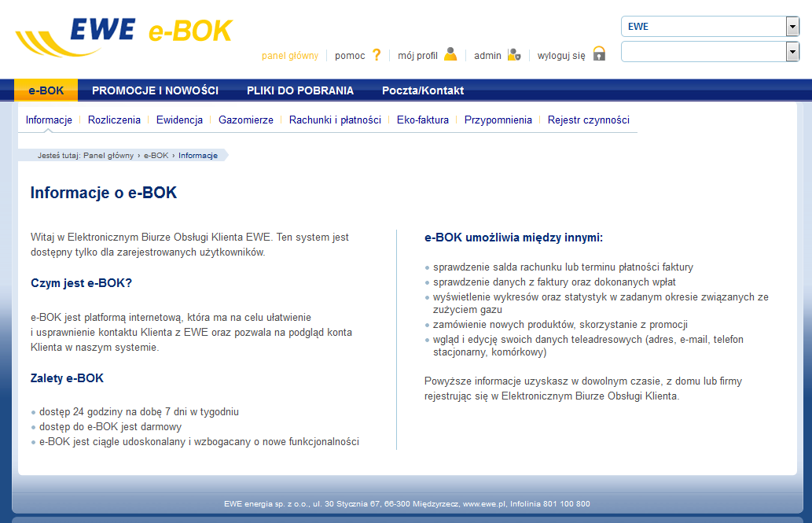Switch to Ewidencja tab
Screen dimensions: 812x523
pyautogui.click(x=180, y=120)
